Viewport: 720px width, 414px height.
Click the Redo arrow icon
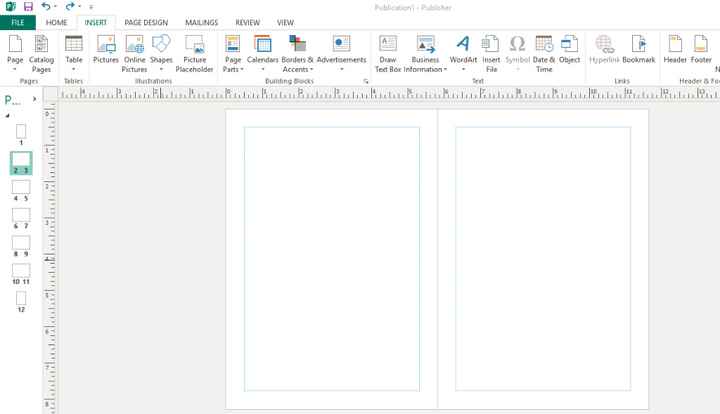coord(70,6)
